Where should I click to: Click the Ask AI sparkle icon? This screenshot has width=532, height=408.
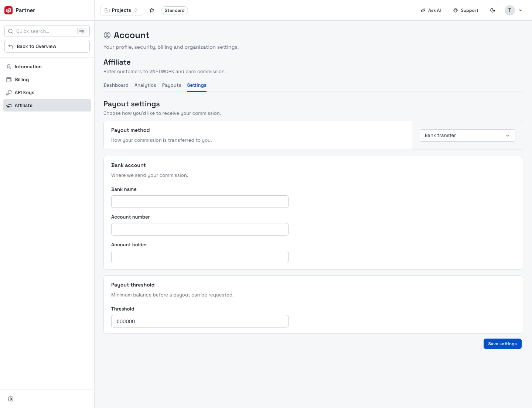(423, 10)
